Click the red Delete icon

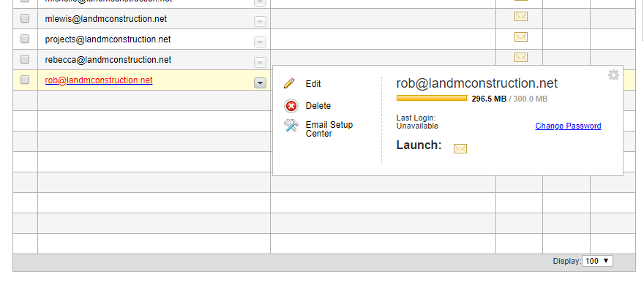click(291, 106)
